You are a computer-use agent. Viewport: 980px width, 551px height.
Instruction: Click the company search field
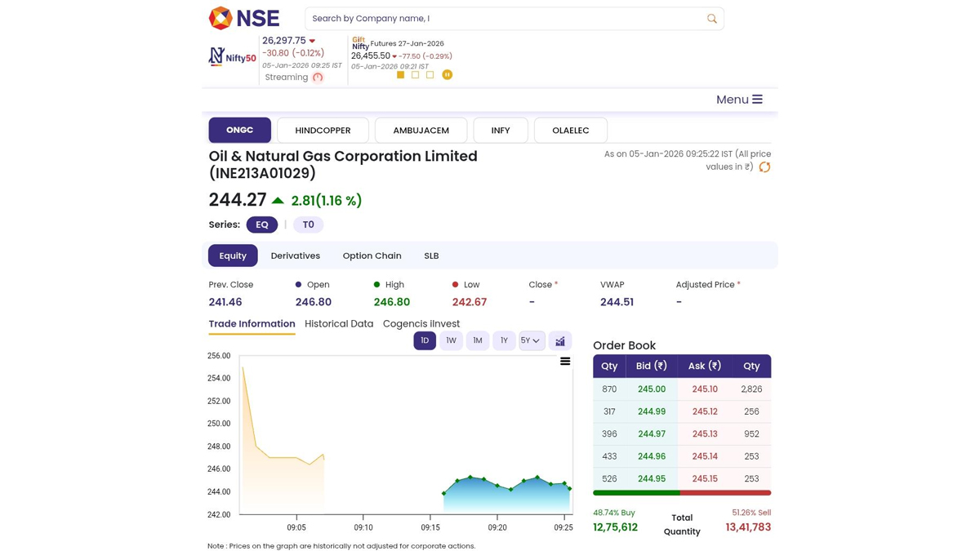pyautogui.click(x=502, y=19)
